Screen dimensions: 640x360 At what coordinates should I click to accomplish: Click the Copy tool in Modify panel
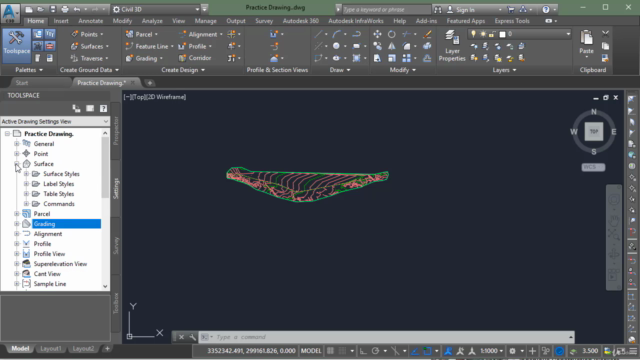(x=377, y=46)
